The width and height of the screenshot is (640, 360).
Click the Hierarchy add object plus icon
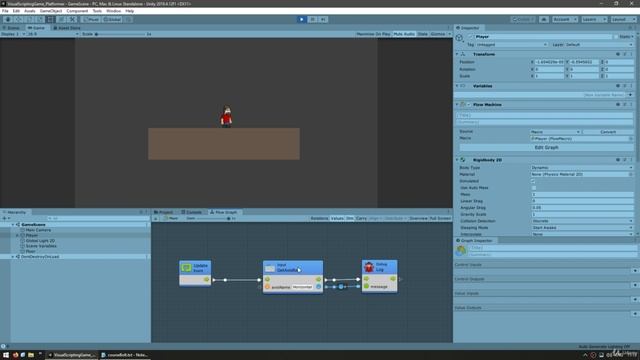[4, 218]
